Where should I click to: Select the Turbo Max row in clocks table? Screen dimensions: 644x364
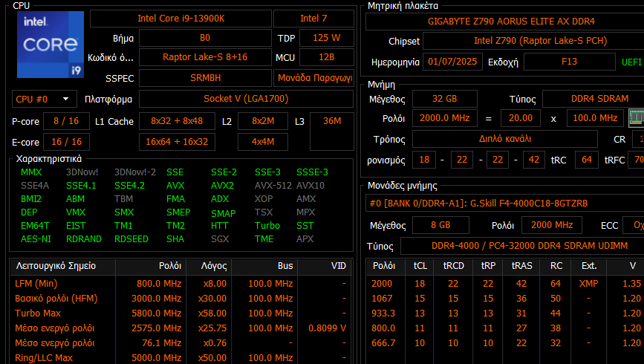click(178, 313)
